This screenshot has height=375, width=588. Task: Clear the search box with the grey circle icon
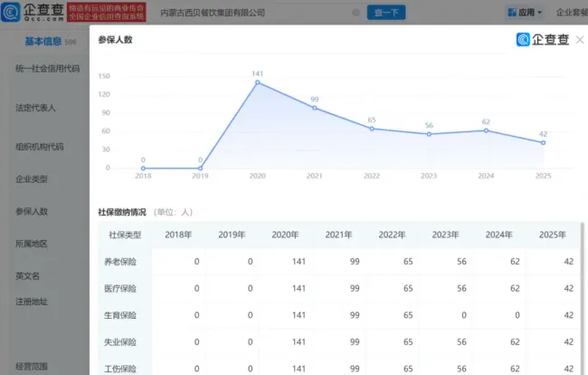point(356,13)
